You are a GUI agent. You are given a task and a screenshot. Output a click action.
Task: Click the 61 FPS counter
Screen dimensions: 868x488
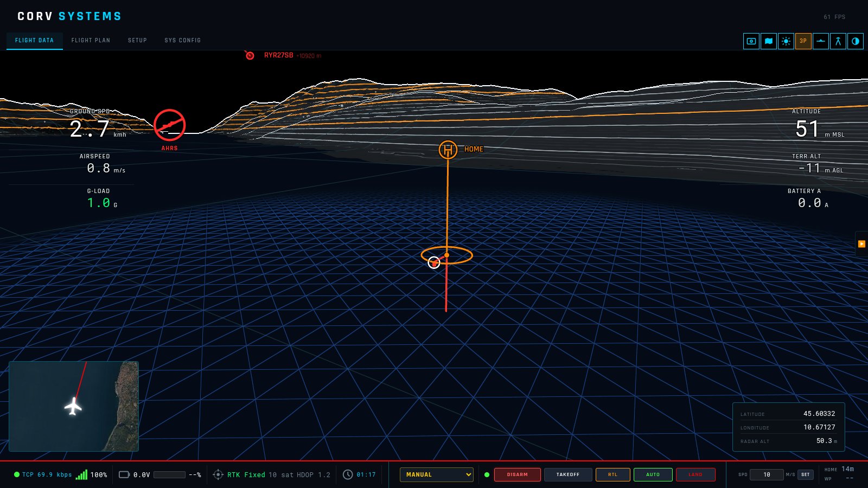coord(834,17)
